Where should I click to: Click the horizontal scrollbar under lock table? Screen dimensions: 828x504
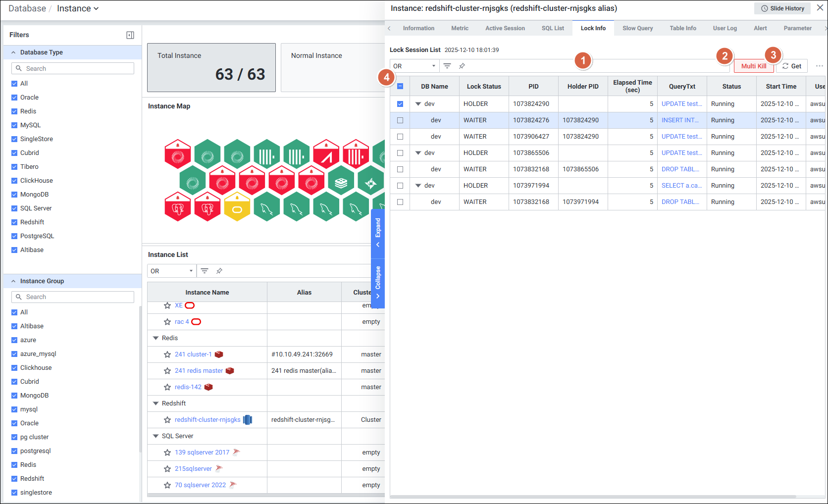pyautogui.click(x=594, y=497)
